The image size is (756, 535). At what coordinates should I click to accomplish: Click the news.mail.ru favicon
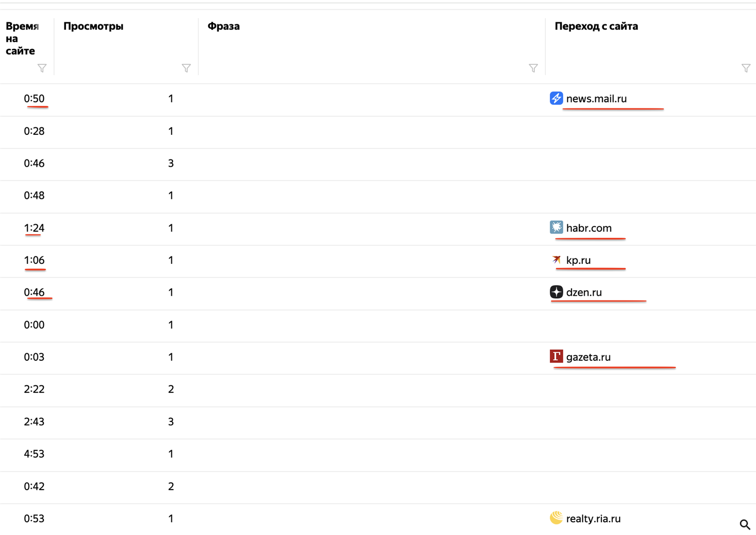pyautogui.click(x=556, y=98)
